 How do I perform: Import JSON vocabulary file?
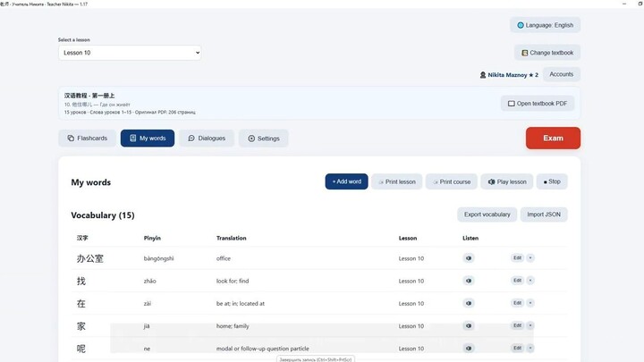point(544,215)
